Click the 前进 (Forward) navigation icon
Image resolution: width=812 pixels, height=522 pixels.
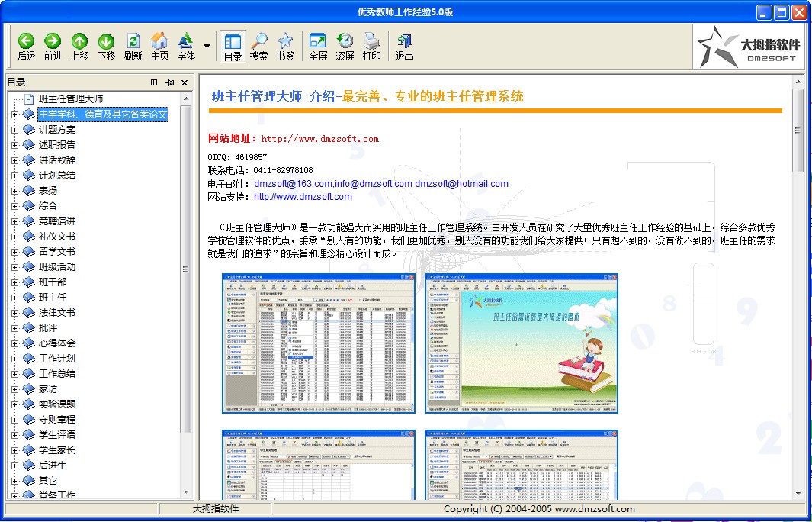[x=53, y=46]
